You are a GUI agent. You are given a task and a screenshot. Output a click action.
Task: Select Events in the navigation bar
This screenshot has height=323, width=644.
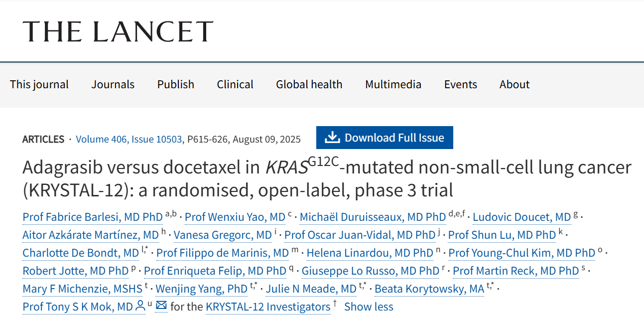[460, 84]
